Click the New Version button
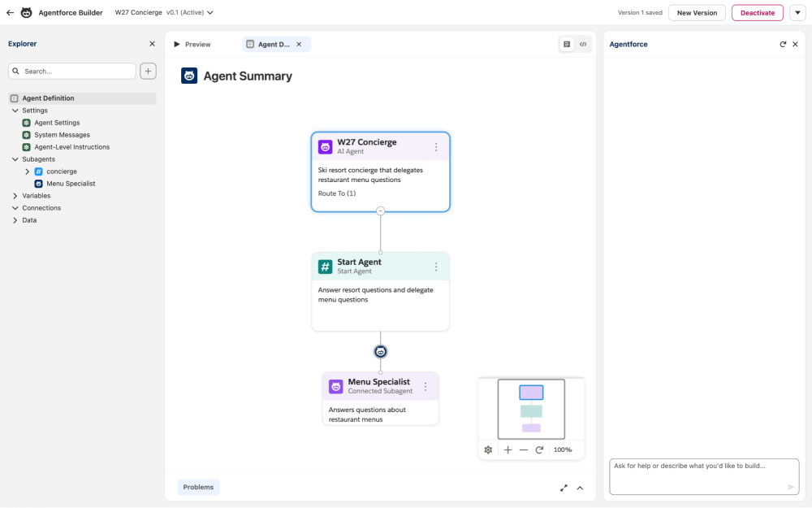The image size is (812, 508). (697, 12)
